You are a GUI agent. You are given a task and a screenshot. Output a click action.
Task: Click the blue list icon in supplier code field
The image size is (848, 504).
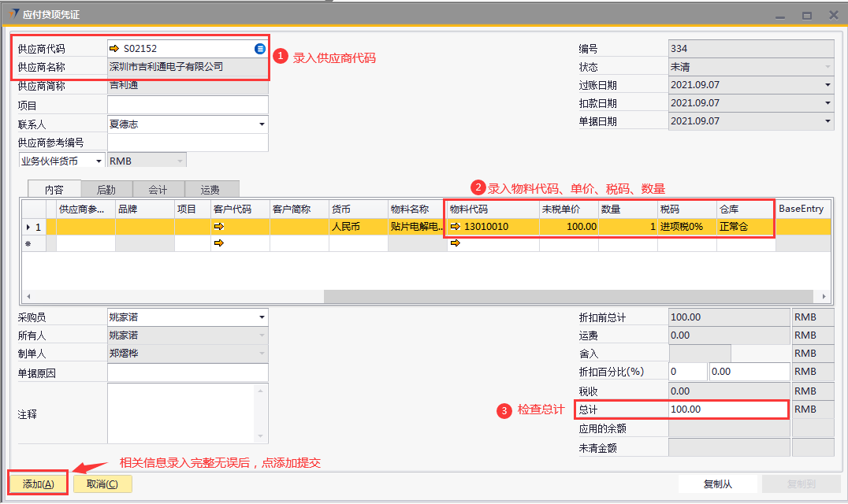tap(260, 49)
